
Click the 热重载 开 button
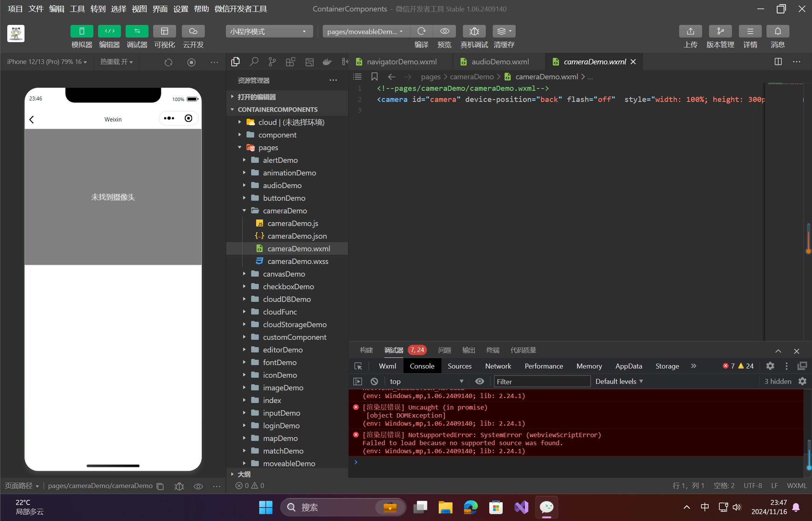(x=116, y=62)
